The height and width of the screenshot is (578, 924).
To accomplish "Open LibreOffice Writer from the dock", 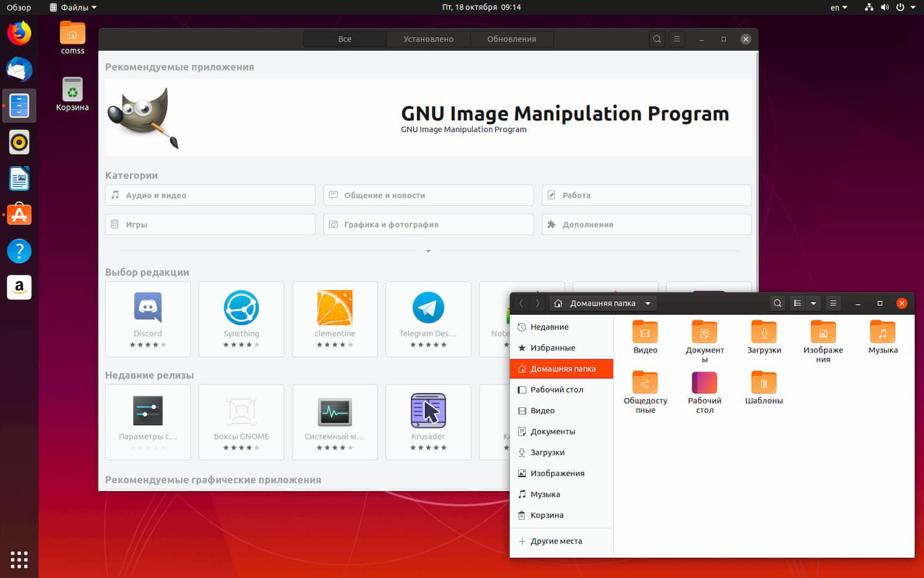I will pyautogui.click(x=19, y=179).
